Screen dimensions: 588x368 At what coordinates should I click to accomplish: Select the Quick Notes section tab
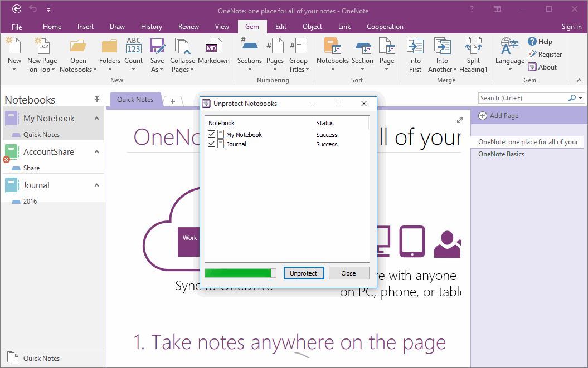(x=135, y=100)
